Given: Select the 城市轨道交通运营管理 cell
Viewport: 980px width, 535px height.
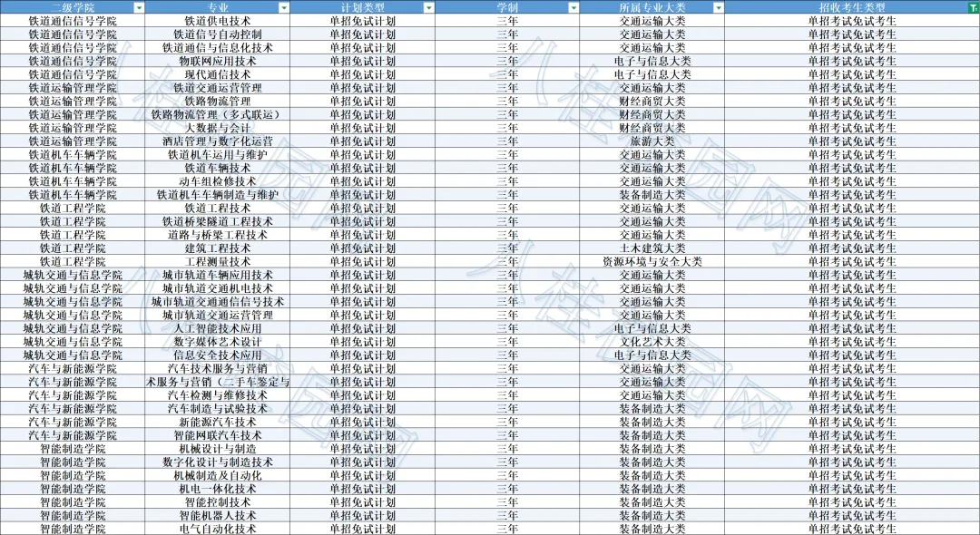Looking at the screenshot, I should point(218,316).
